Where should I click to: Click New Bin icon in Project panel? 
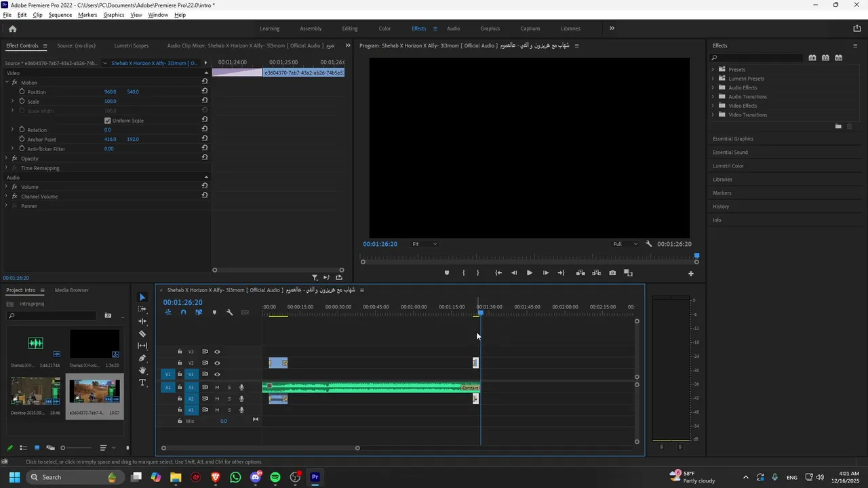[x=108, y=316]
